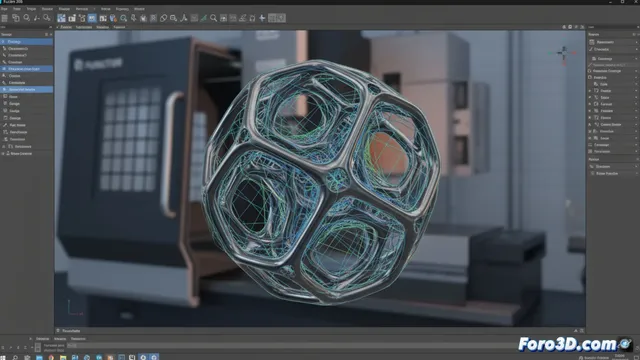640x360 pixels.
Task: Click the Windows Start button on the taskbar
Action: (3, 357)
